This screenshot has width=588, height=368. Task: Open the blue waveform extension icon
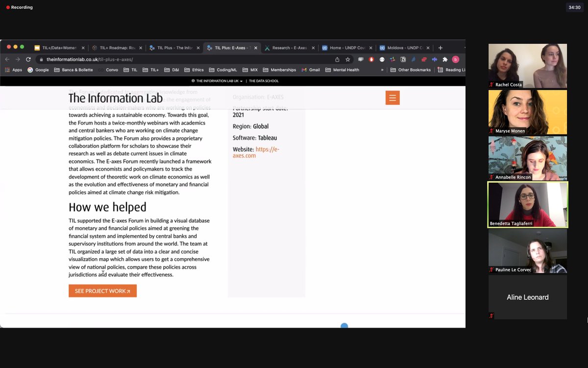point(435,59)
